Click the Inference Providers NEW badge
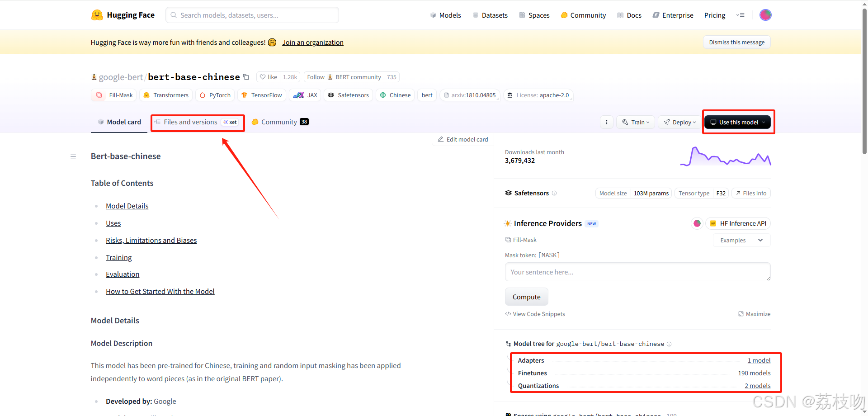The width and height of the screenshot is (868, 416). [x=592, y=224]
